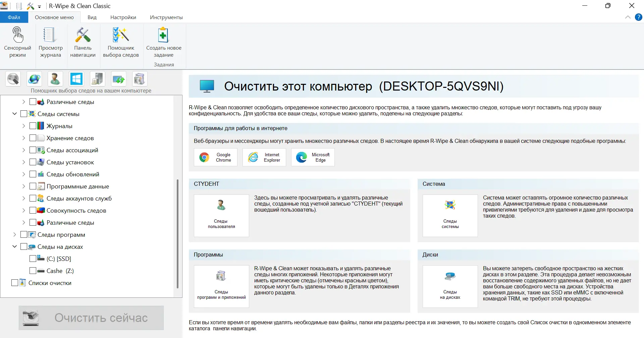The image size is (644, 338).
Task: Tick the Журналы checkbox
Action: pyautogui.click(x=33, y=125)
